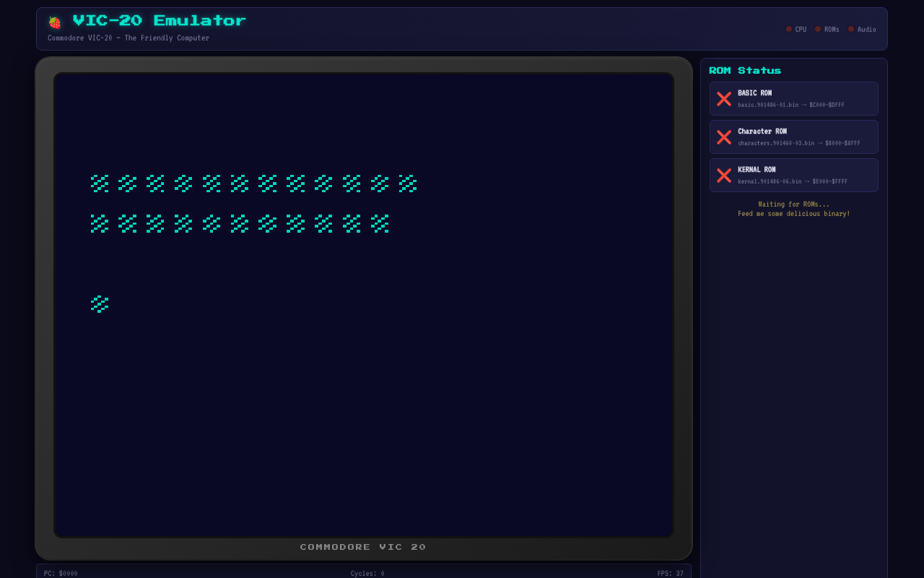Toggle the CPU status light in the header

788,29
